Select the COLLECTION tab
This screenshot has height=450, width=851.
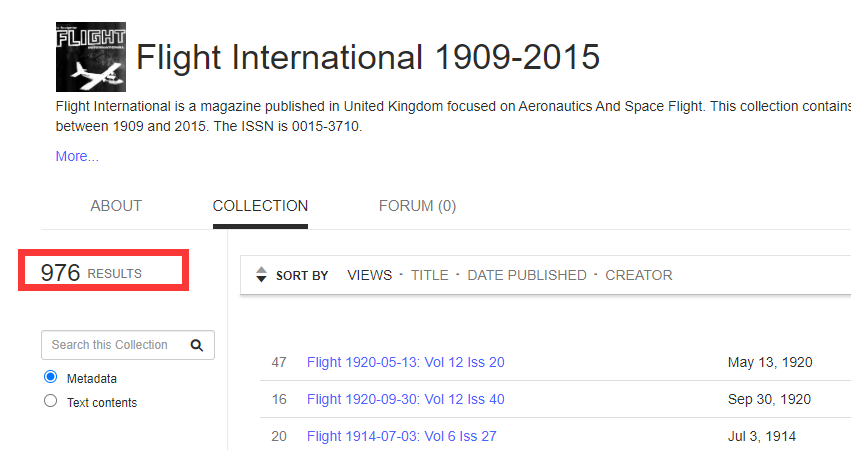(x=261, y=206)
